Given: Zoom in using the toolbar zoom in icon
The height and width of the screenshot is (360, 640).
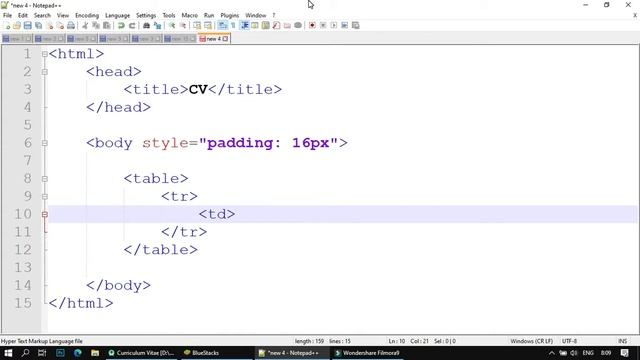Looking at the screenshot, I should point(172,25).
